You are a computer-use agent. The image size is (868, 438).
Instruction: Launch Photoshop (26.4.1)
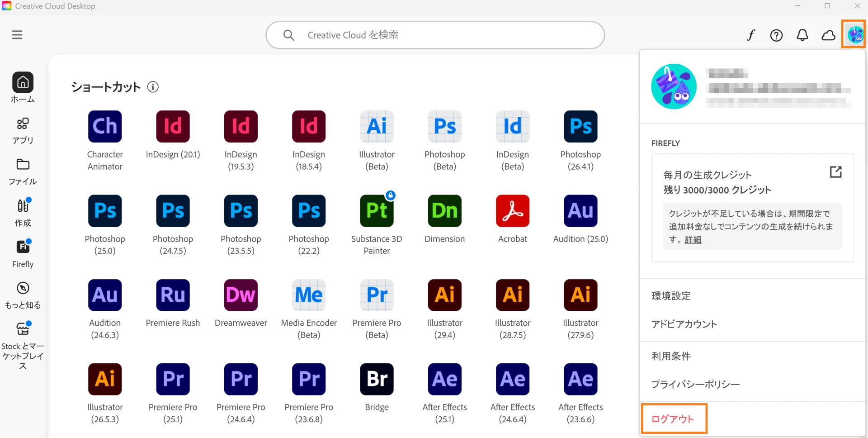tap(581, 127)
